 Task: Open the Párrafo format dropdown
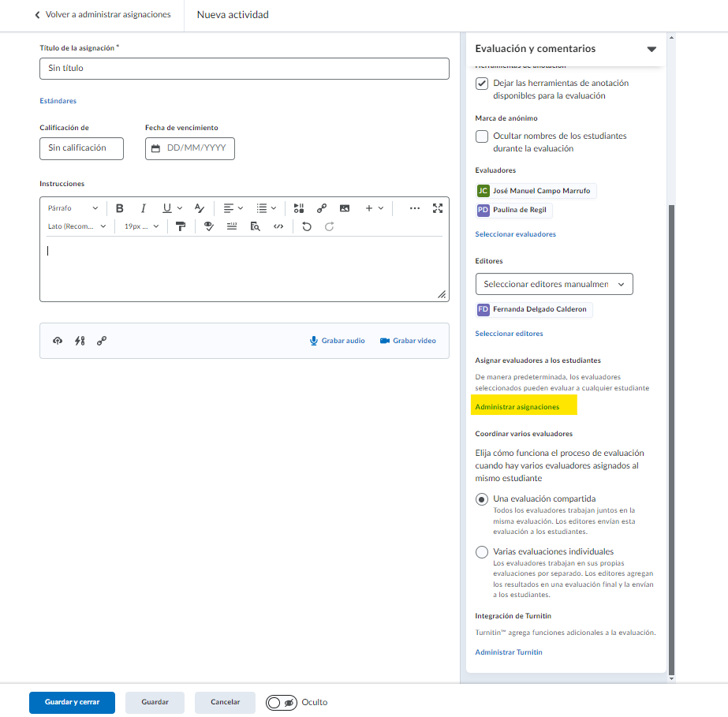pos(73,208)
